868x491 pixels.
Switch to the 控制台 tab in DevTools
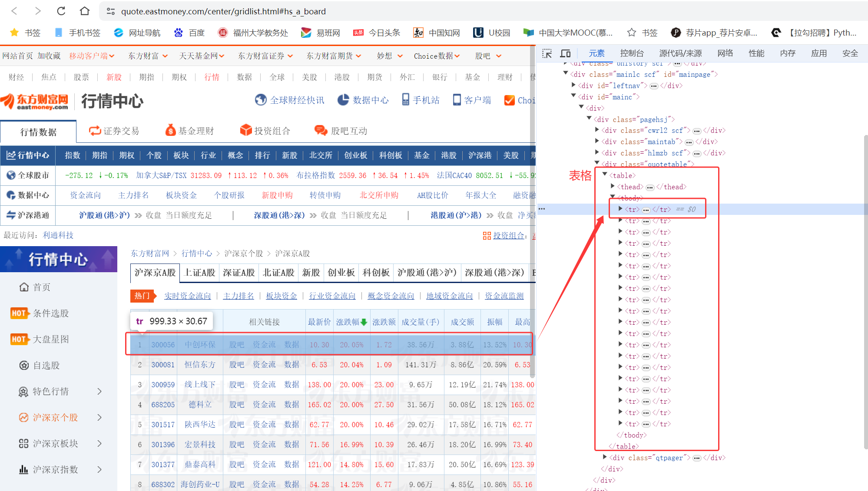point(632,53)
